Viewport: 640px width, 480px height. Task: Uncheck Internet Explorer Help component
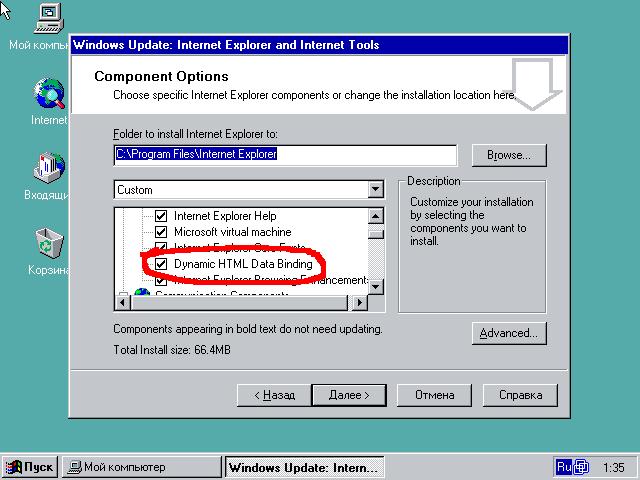(x=160, y=216)
